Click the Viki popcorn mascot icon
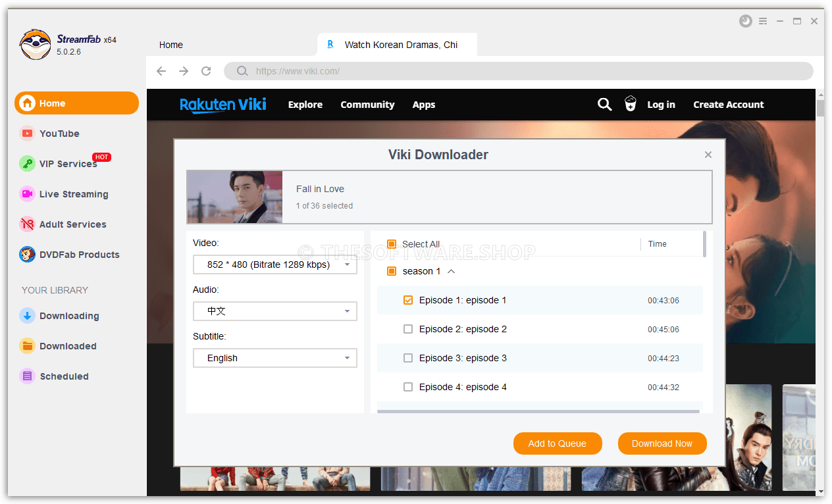This screenshot has width=832, height=504. click(x=631, y=104)
